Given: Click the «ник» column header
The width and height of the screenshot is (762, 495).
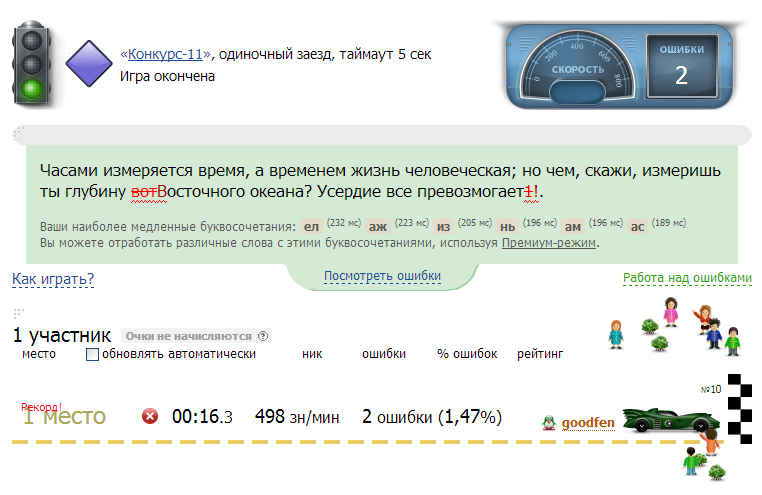Looking at the screenshot, I should coord(312,354).
